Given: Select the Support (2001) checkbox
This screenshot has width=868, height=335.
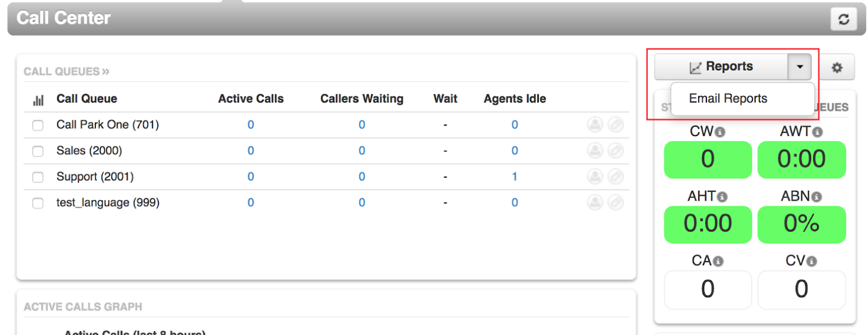Looking at the screenshot, I should 37,177.
